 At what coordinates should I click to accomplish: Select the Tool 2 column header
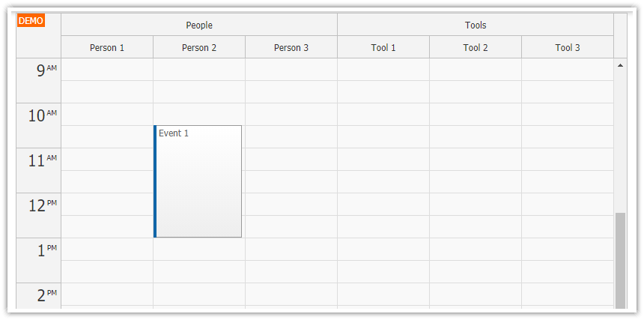476,47
